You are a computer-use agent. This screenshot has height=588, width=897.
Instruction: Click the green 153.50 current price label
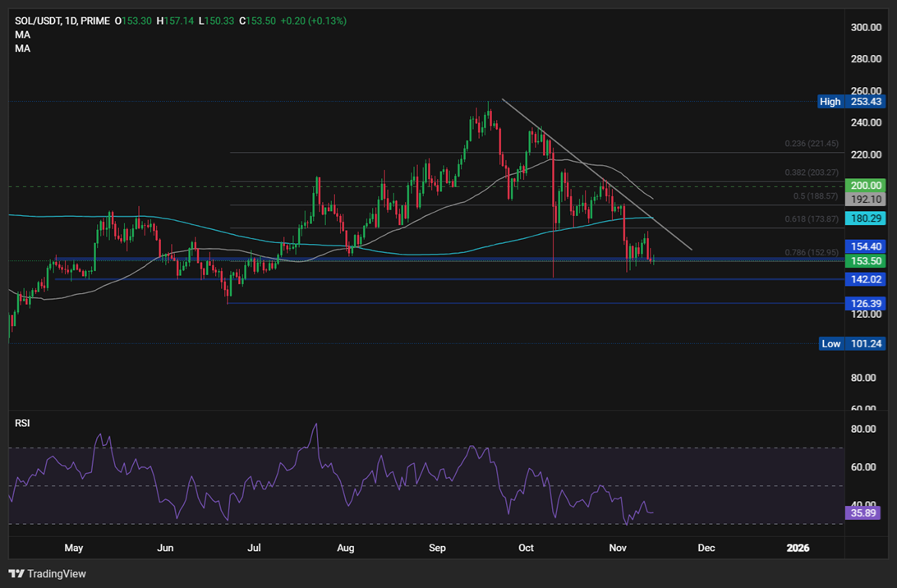point(865,260)
